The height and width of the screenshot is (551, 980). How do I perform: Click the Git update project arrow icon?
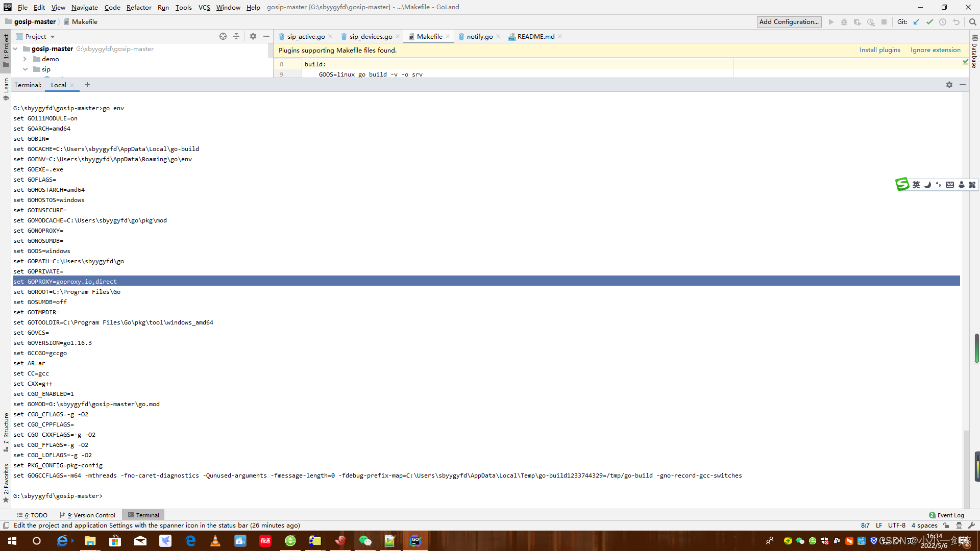(916, 22)
